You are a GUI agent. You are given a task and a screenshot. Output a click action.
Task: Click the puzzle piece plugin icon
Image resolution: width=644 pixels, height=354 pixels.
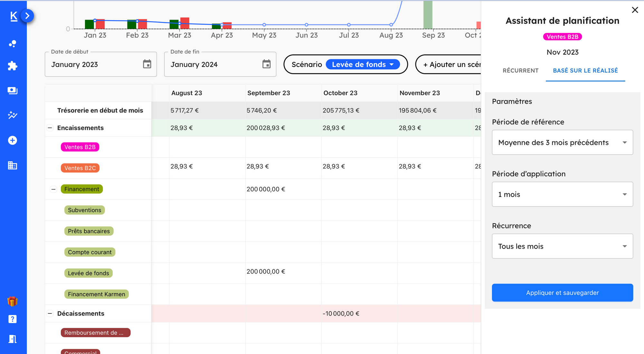(12, 66)
